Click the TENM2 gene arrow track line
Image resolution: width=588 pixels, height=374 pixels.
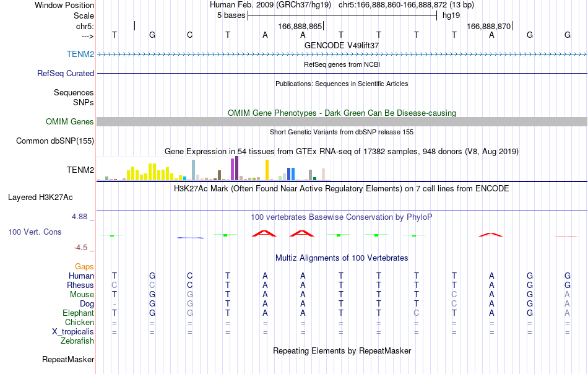(342, 54)
